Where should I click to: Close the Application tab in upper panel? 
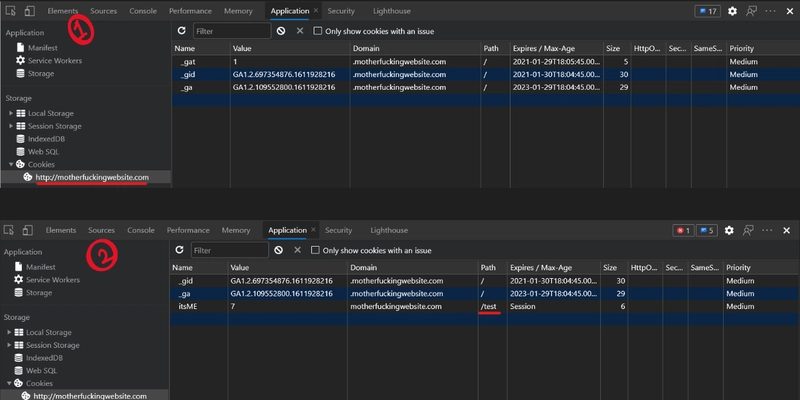tap(316, 11)
